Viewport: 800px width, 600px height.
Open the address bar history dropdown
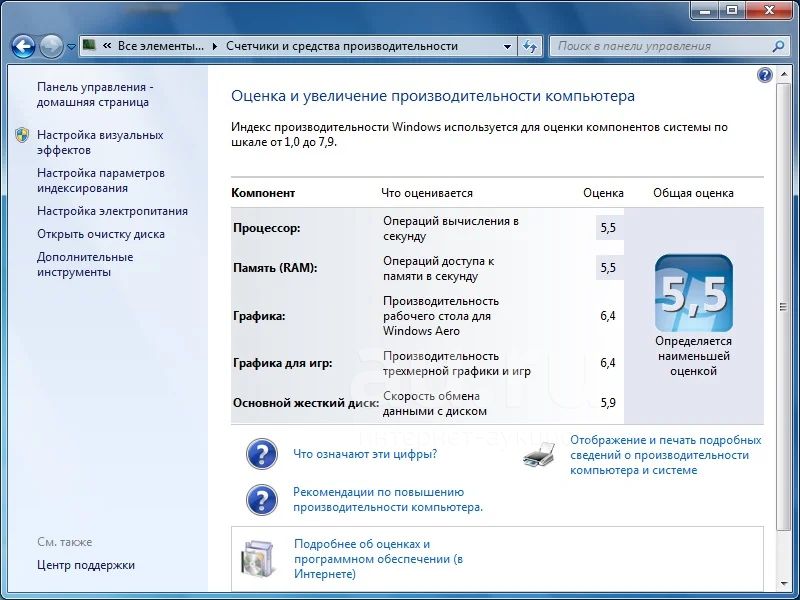tap(507, 46)
